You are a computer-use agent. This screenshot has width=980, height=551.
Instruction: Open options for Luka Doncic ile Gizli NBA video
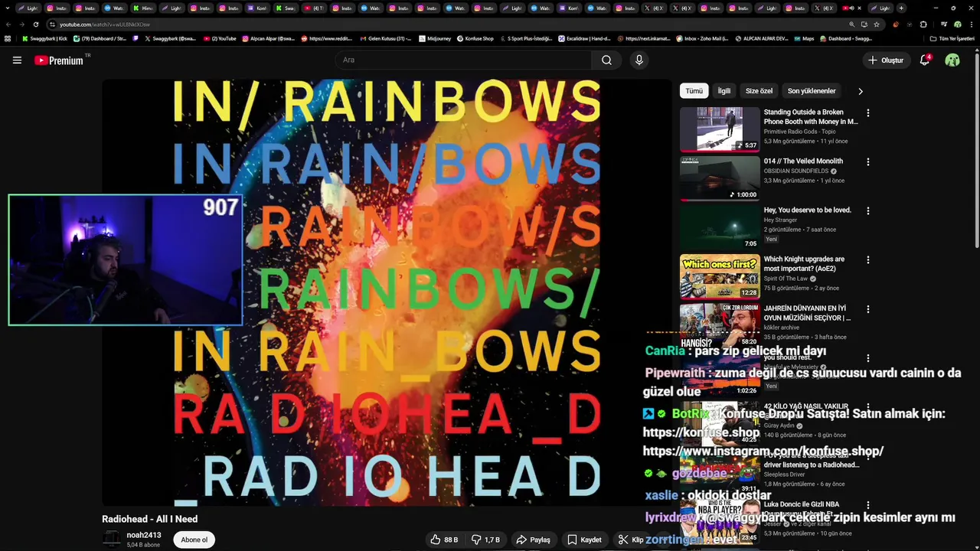click(x=867, y=505)
